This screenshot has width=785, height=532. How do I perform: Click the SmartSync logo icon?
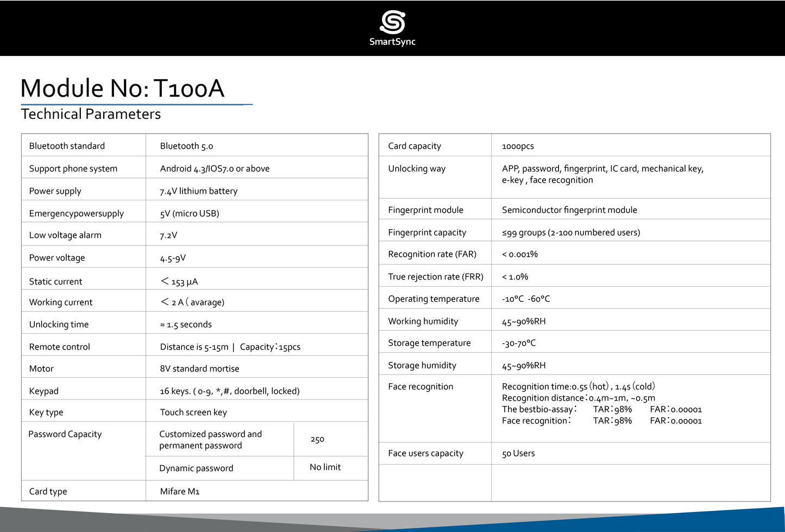tap(392, 21)
